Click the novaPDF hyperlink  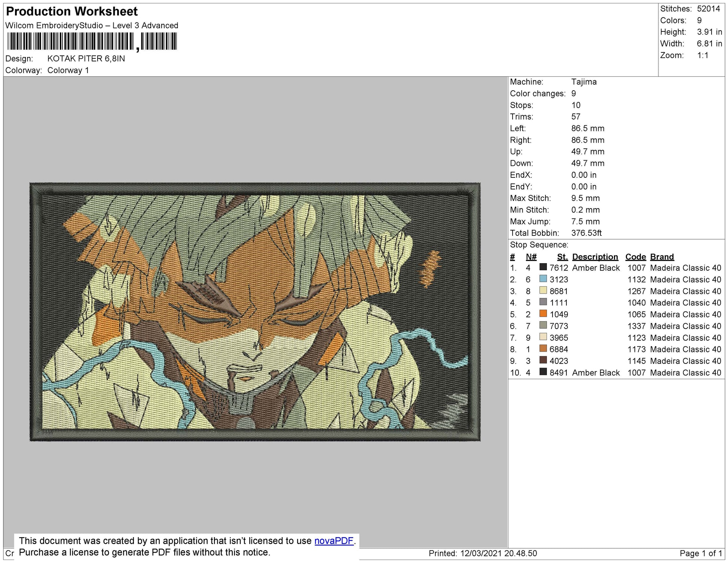point(333,541)
